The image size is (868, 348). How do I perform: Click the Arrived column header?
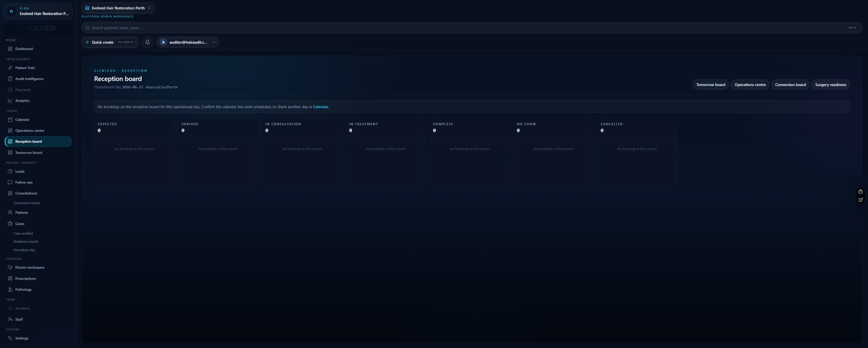(x=190, y=124)
